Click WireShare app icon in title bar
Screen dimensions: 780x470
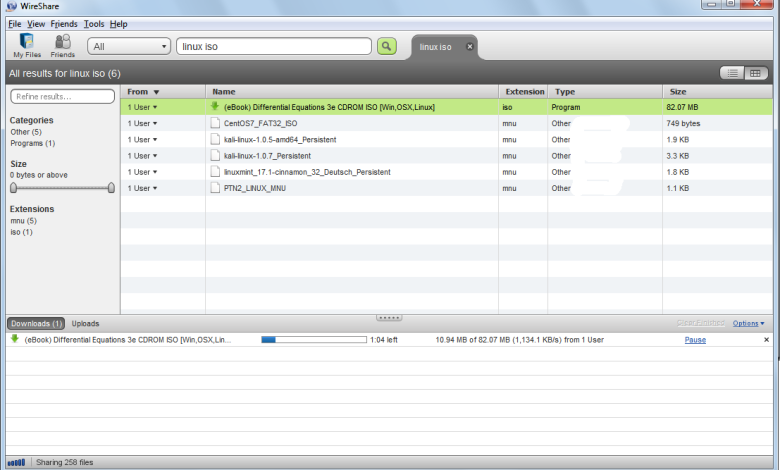coord(11,6)
